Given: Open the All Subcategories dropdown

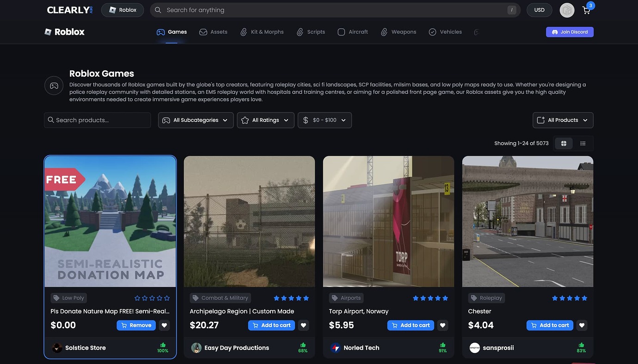Looking at the screenshot, I should [x=195, y=120].
